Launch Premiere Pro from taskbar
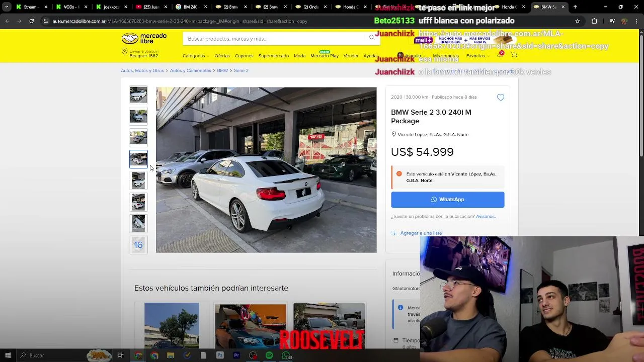The height and width of the screenshot is (362, 644). [x=236, y=355]
